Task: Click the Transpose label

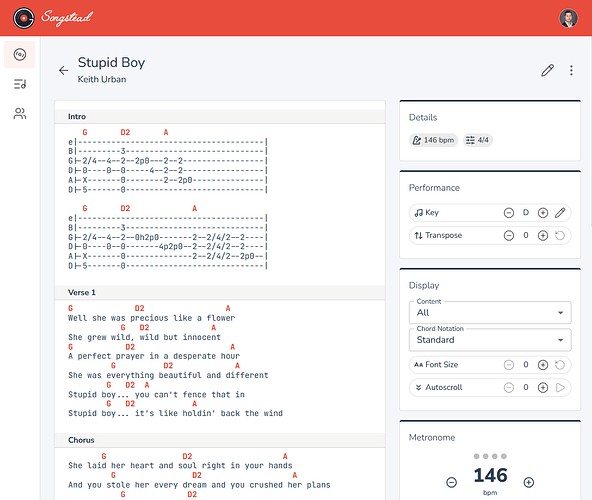Action: click(438, 235)
